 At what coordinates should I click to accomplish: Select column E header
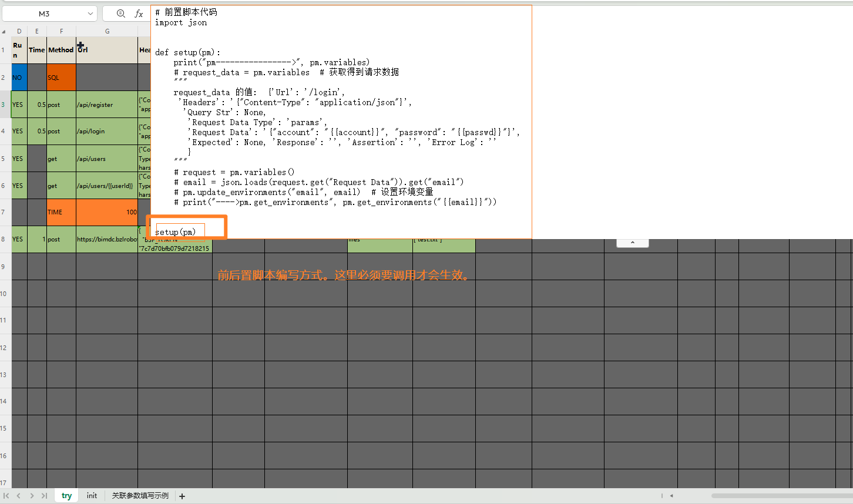coord(37,31)
